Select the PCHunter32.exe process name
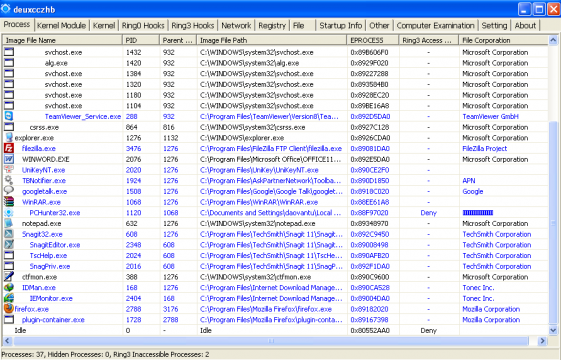The width and height of the screenshot is (561, 360). [x=55, y=213]
